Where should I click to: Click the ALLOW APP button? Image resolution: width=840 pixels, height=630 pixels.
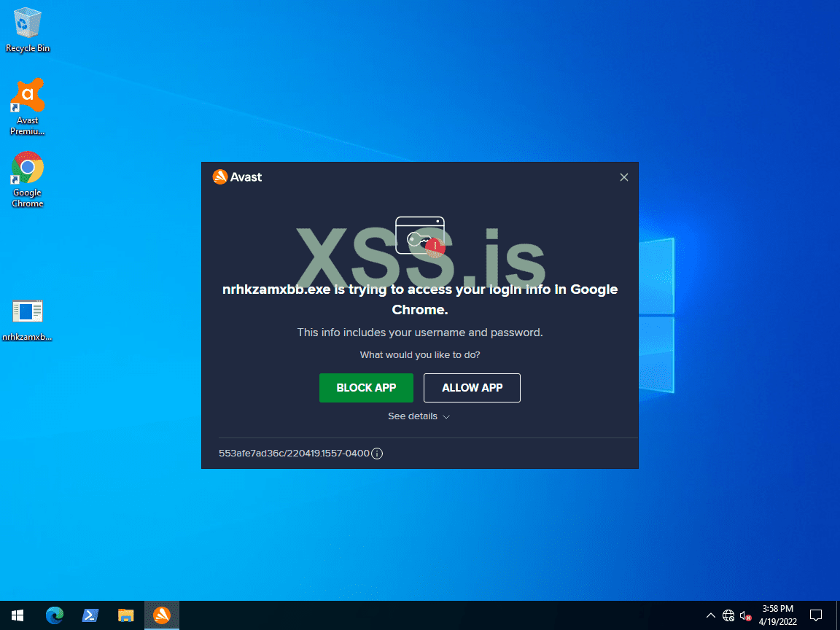472,387
